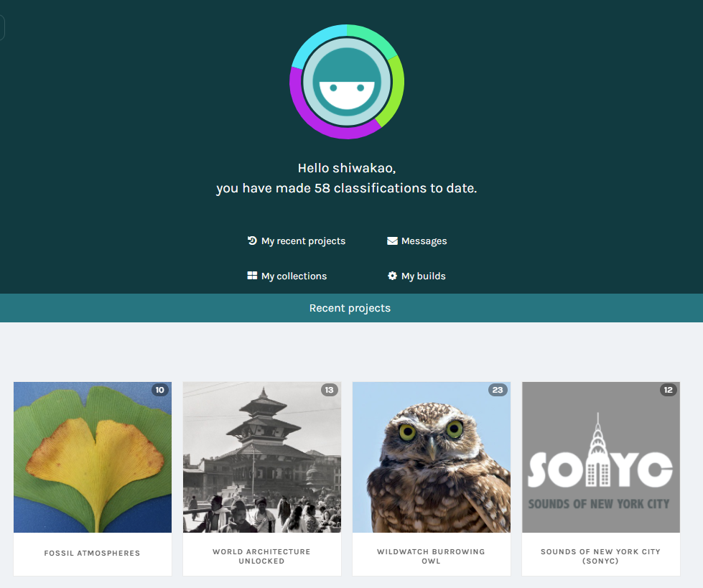Viewport: 703px width, 588px height.
Task: Click the count badge 12 on SONYC
Action: (668, 390)
